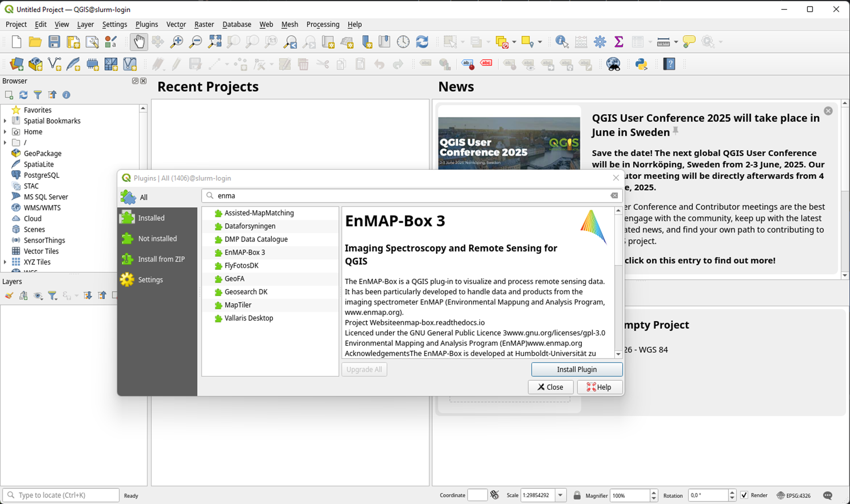Image resolution: width=850 pixels, height=504 pixels.
Task: Expand the Spatial Bookmarks tree item
Action: tap(5, 121)
